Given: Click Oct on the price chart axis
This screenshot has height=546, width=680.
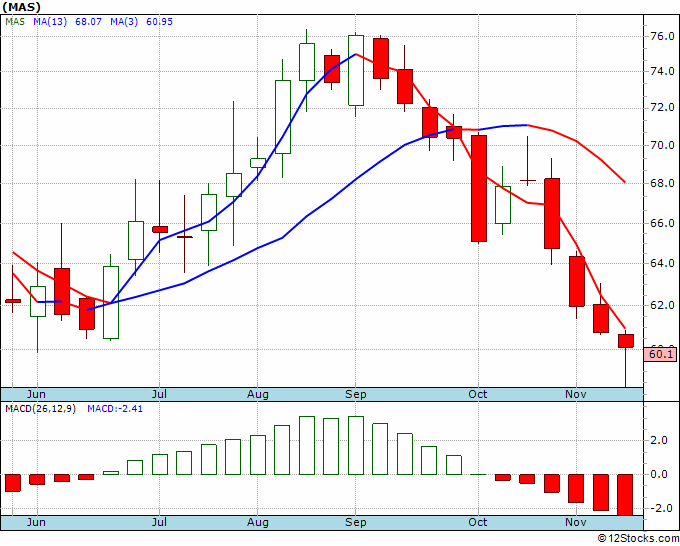Looking at the screenshot, I should pos(478,394).
